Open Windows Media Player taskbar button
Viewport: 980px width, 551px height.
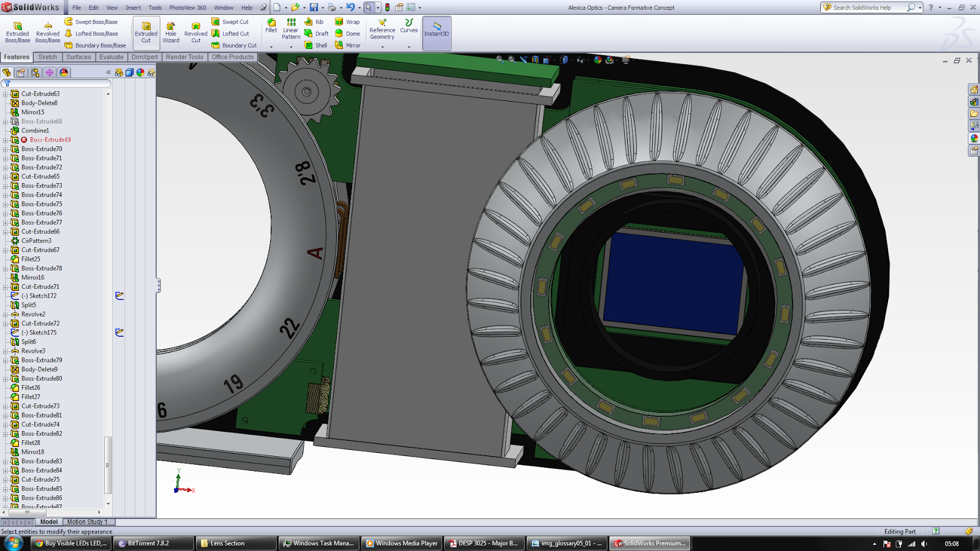[402, 543]
